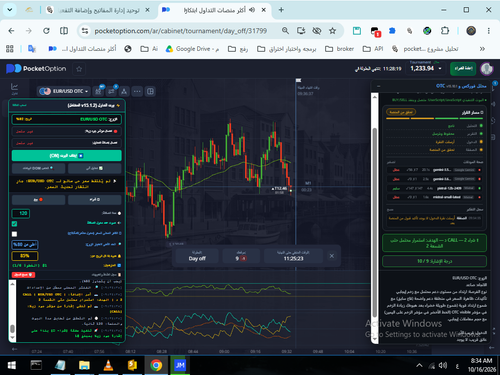Switch to the first Arabic-titled browser tab
Screen dimensions: 500x375
click(x=99, y=10)
